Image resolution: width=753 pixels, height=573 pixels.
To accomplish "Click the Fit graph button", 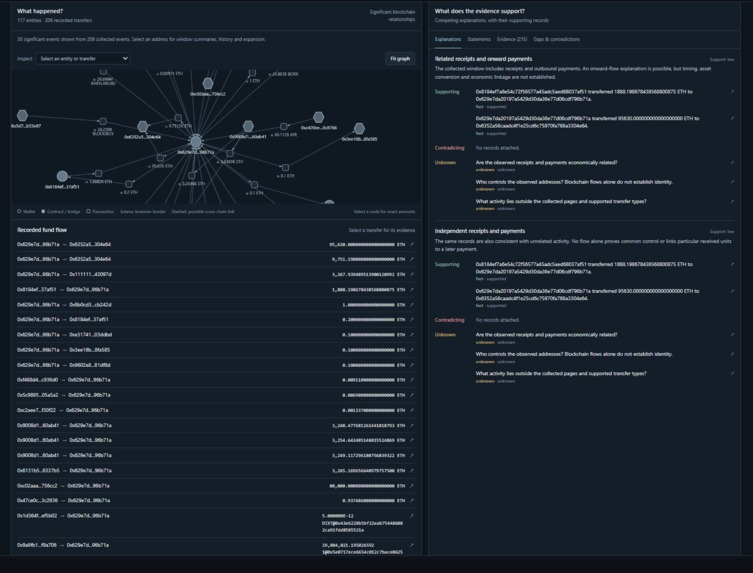I will pos(400,59).
